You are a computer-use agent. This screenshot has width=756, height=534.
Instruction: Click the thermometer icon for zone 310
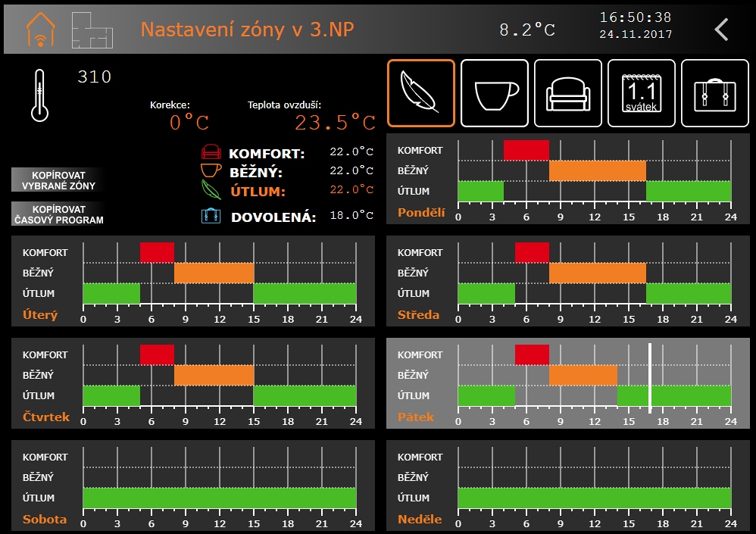(39, 95)
